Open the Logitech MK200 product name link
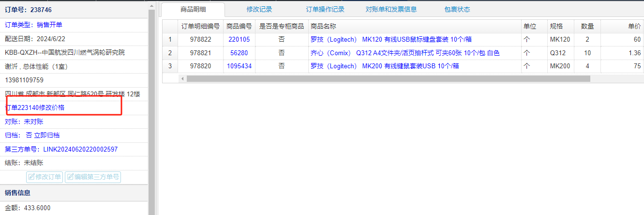Image resolution: width=644 pixels, height=215 pixels. (x=385, y=66)
